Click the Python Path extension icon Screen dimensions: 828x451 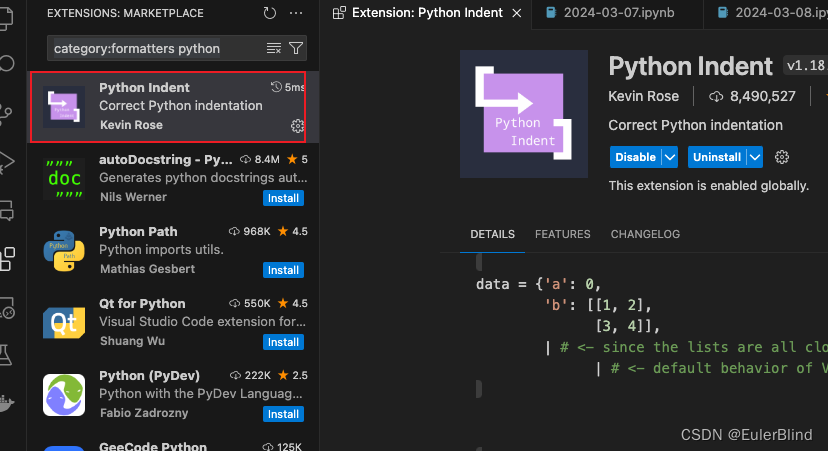click(64, 251)
